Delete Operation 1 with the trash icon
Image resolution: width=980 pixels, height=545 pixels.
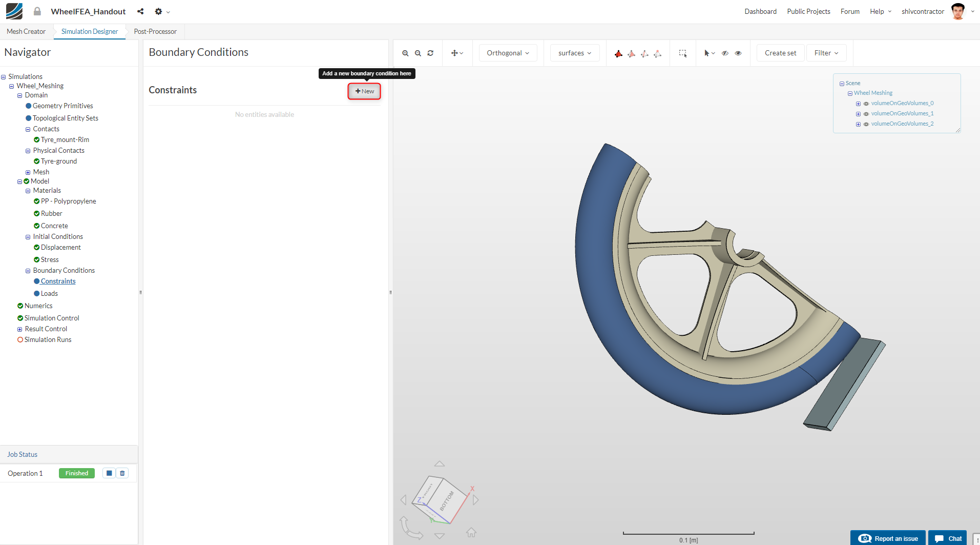click(122, 473)
